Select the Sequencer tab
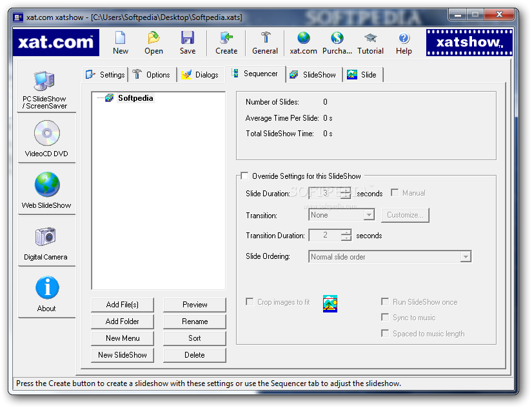This screenshot has height=408, width=532. click(255, 74)
